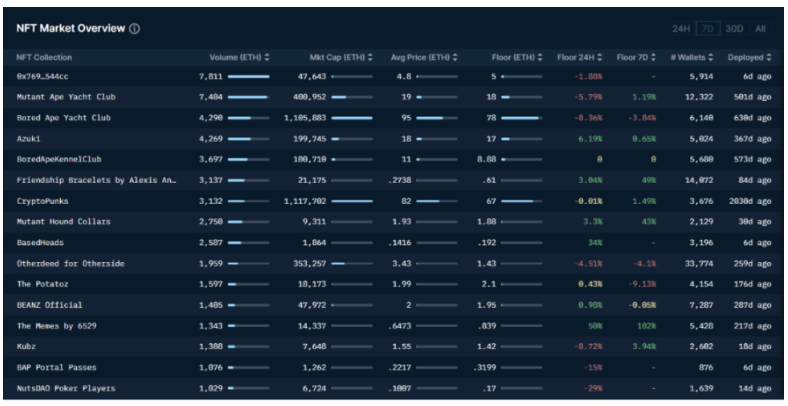Open Friendship Bracelets by Alexis collection
This screenshot has width=788, height=406.
(96, 180)
